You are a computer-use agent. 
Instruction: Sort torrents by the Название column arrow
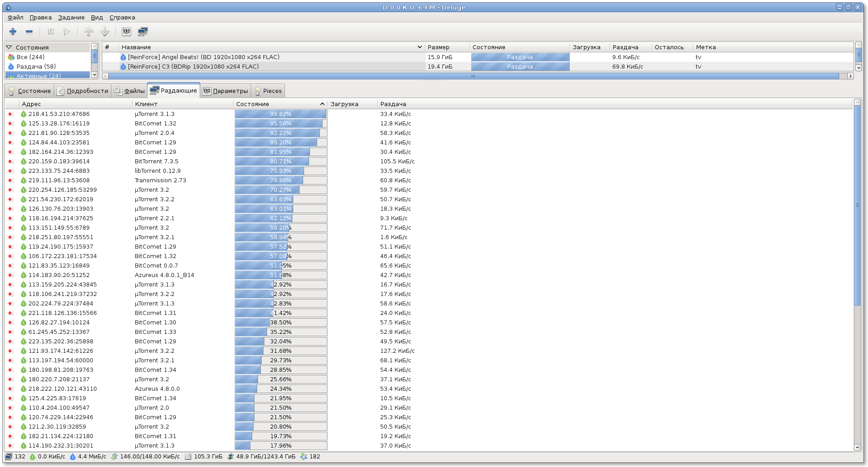[x=419, y=47]
